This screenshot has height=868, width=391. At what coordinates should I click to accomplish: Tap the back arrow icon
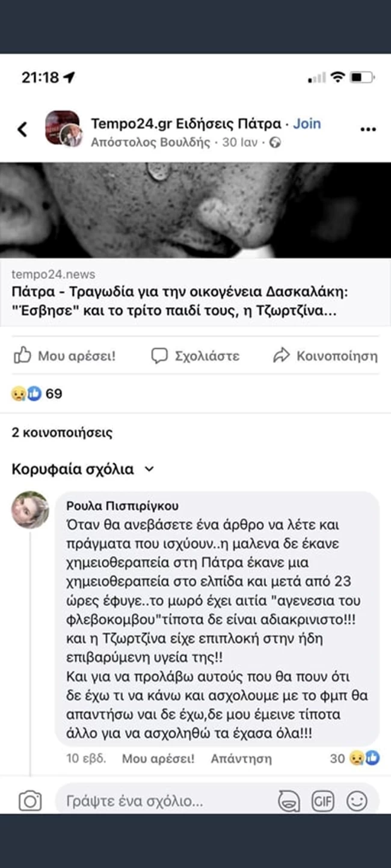(x=22, y=129)
